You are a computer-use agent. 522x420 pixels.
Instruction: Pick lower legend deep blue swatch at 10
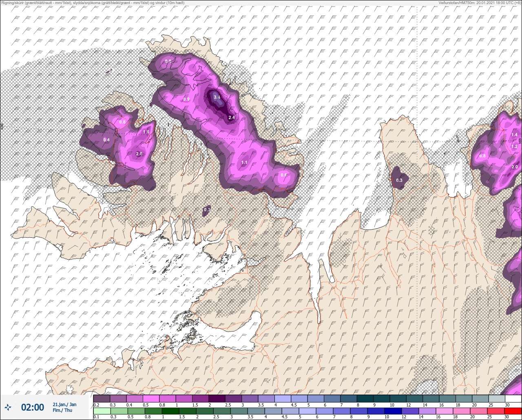click(394, 411)
